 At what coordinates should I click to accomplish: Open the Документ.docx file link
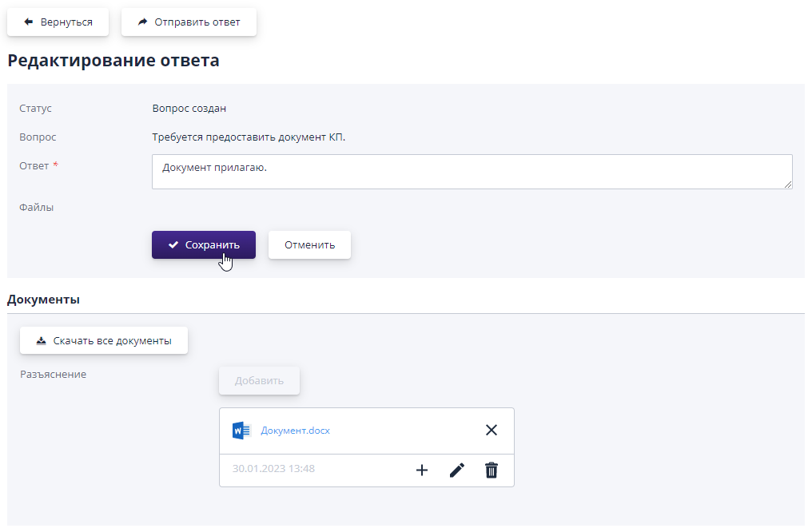pyautogui.click(x=295, y=431)
